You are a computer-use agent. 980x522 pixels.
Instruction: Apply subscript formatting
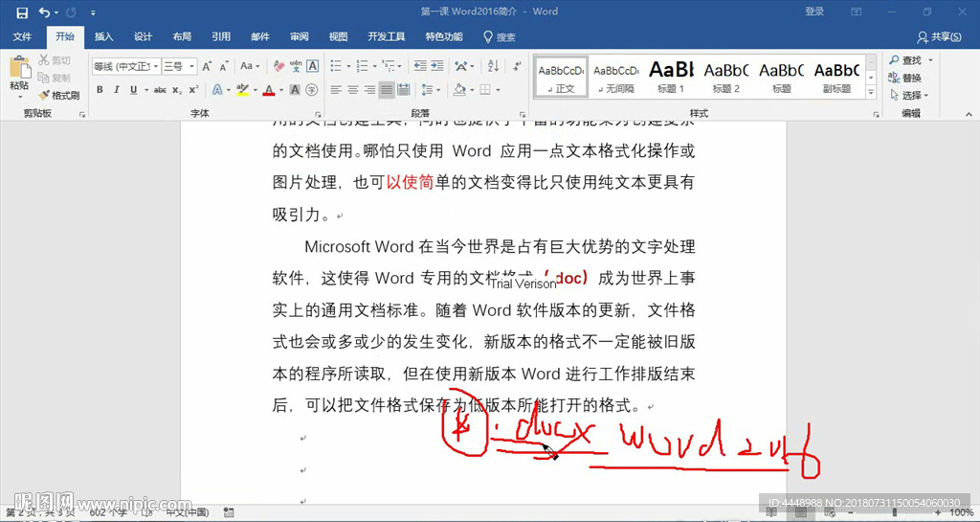click(x=177, y=90)
